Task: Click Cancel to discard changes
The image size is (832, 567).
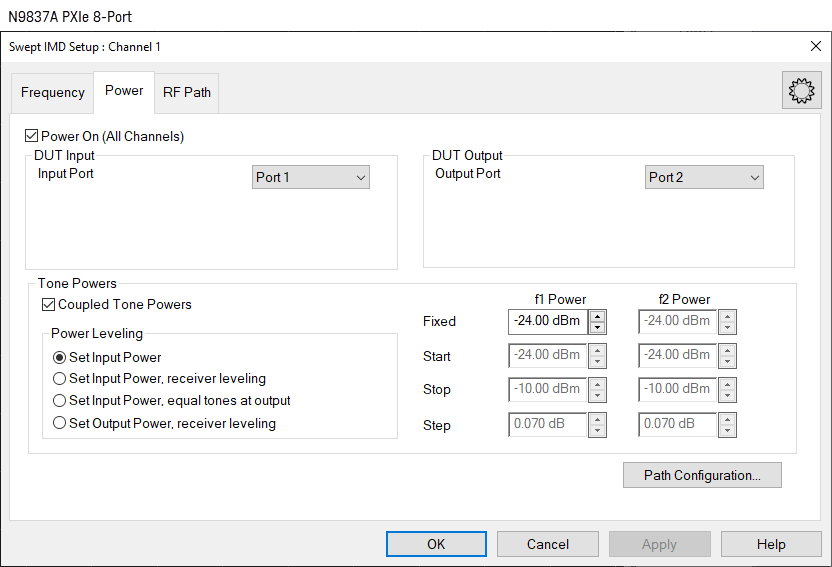Action: click(x=548, y=544)
